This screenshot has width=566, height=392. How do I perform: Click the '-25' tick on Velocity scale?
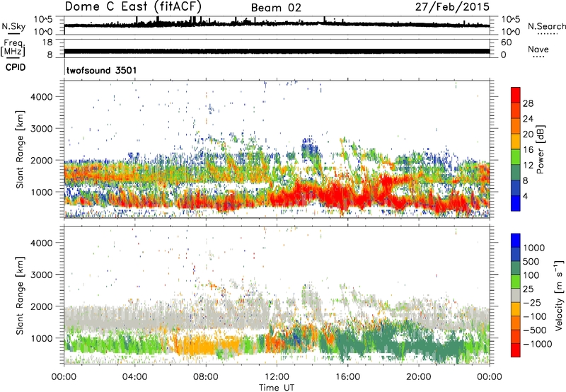point(532,302)
